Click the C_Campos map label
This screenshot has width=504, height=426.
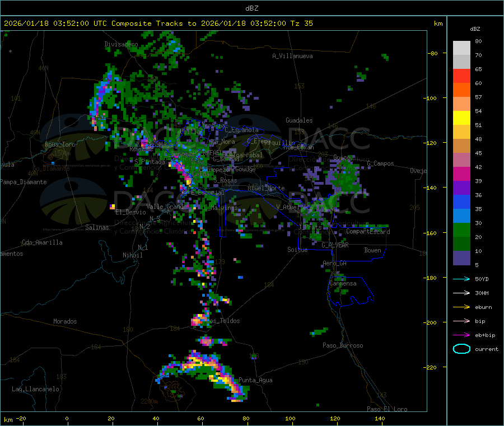pyautogui.click(x=380, y=163)
